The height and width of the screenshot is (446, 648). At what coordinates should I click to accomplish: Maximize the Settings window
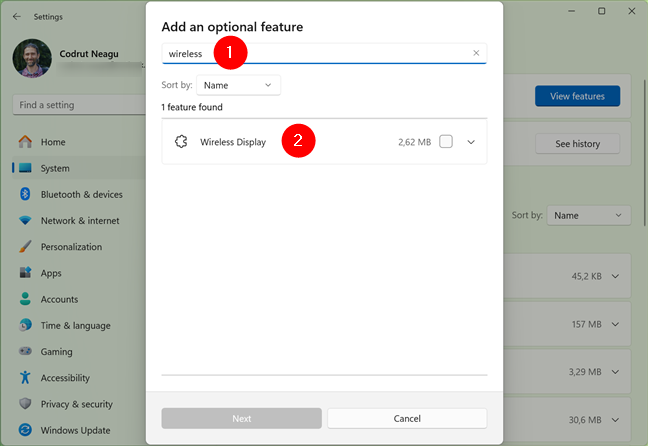pyautogui.click(x=602, y=11)
